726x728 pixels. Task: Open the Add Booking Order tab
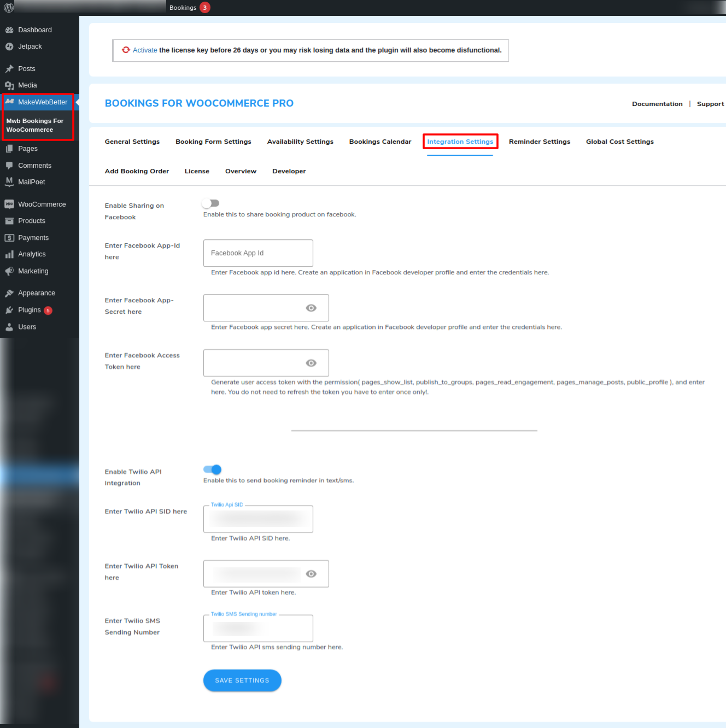[137, 171]
